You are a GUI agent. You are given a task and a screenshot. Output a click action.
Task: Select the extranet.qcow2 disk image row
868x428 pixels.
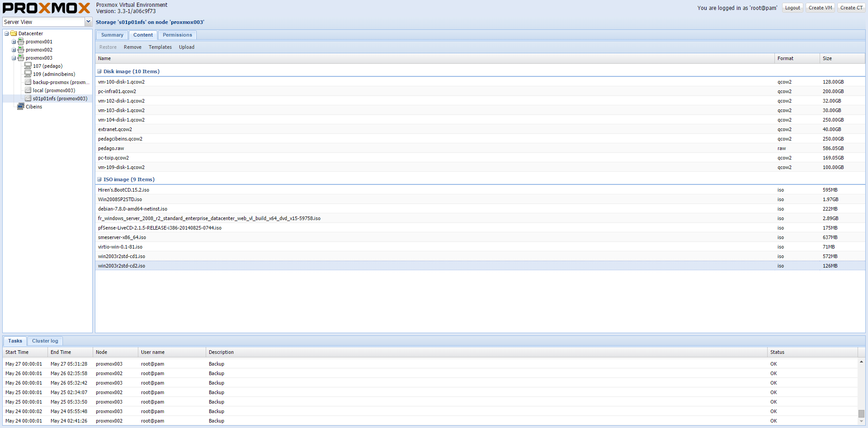pos(480,129)
